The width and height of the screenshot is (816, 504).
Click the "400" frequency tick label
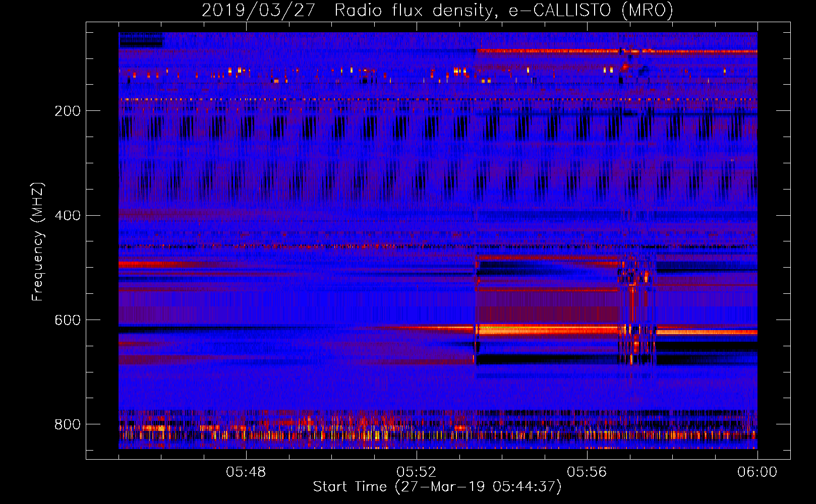[68, 216]
